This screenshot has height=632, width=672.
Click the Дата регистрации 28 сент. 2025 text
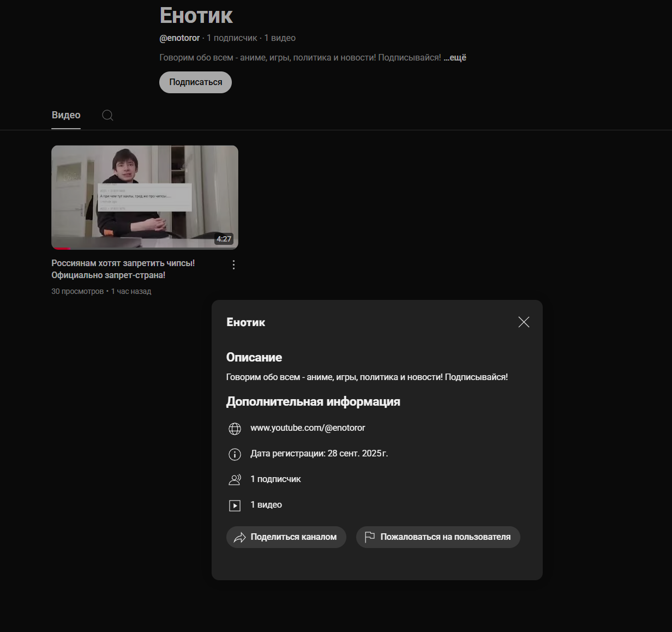point(319,454)
